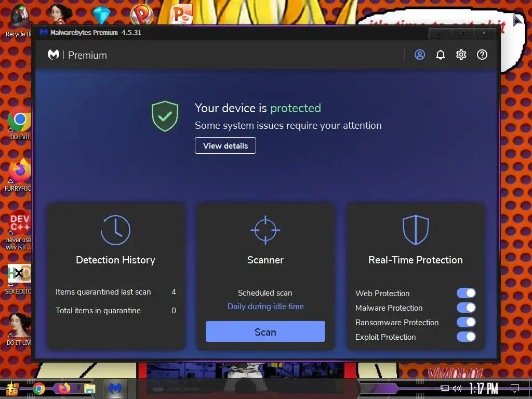Open the Action Center notification icon

(515, 389)
